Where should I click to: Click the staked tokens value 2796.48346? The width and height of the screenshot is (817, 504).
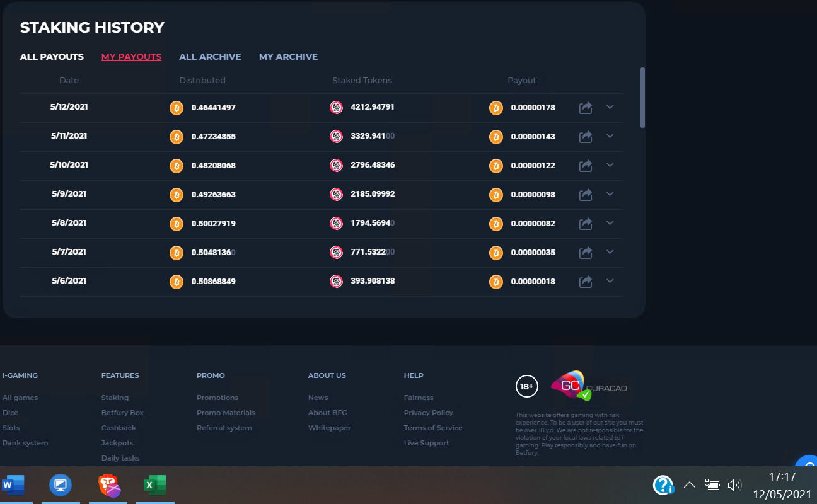coord(373,165)
